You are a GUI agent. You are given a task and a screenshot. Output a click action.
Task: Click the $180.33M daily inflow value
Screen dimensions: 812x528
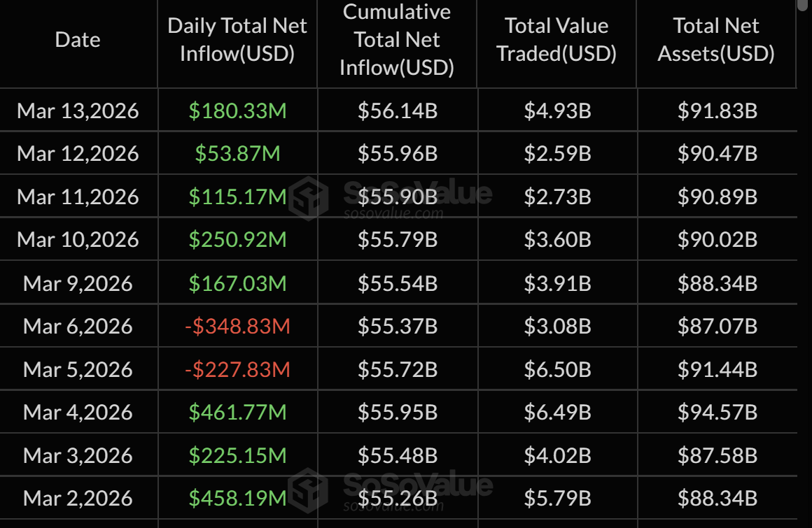pyautogui.click(x=237, y=110)
